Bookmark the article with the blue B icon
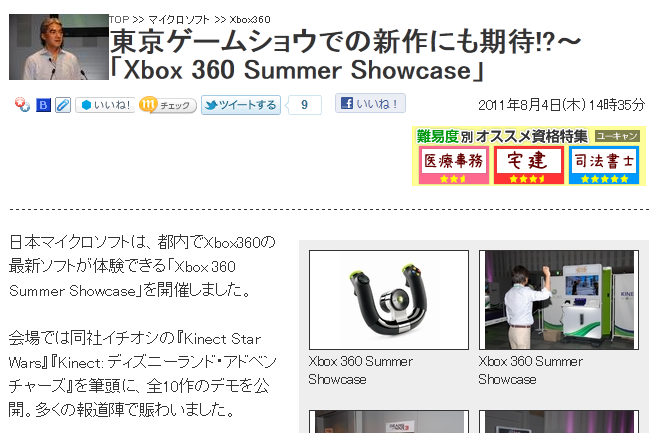The image size is (658, 433). [43, 105]
